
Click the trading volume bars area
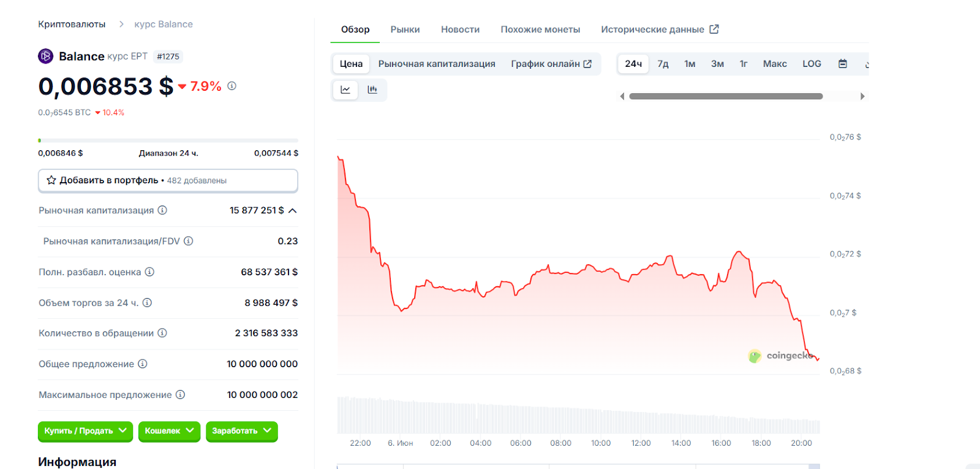578,415
